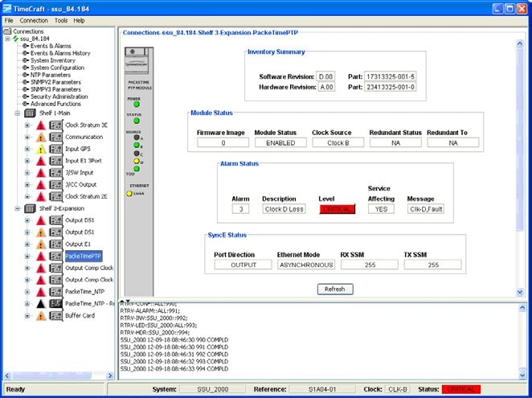Click red alarm icon beside Clock Stratum 3E
This screenshot has width=532, height=398.
(40, 125)
